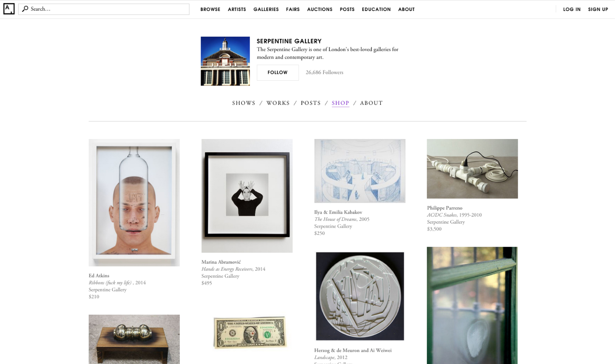
Task: Open the Artists menu item
Action: [237, 9]
